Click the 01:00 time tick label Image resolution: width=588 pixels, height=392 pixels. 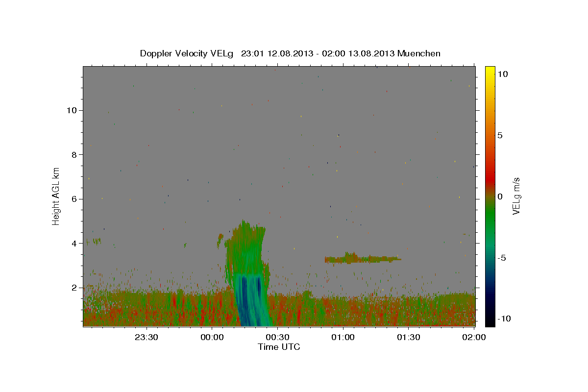343,337
